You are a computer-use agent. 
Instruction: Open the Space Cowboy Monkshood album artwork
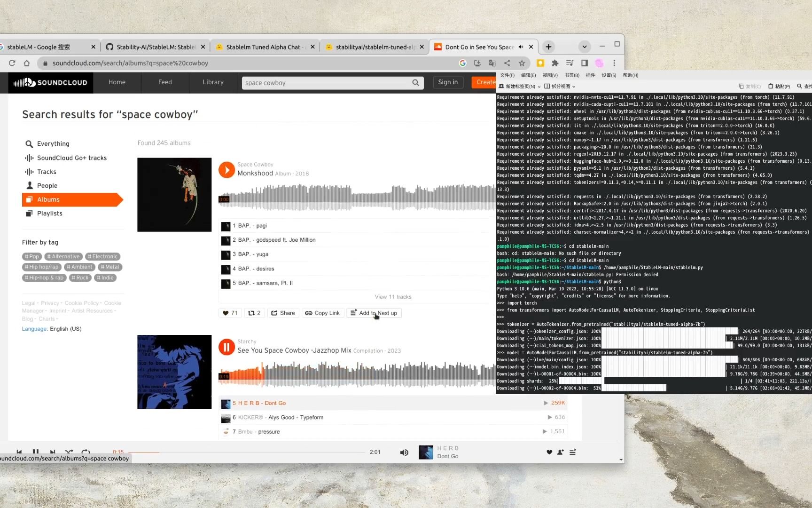pos(174,195)
